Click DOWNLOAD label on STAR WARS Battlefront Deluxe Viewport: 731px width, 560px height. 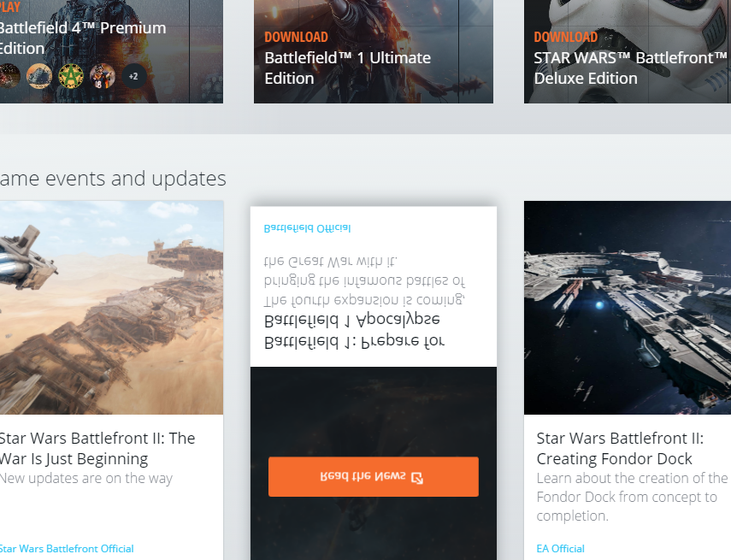click(565, 37)
